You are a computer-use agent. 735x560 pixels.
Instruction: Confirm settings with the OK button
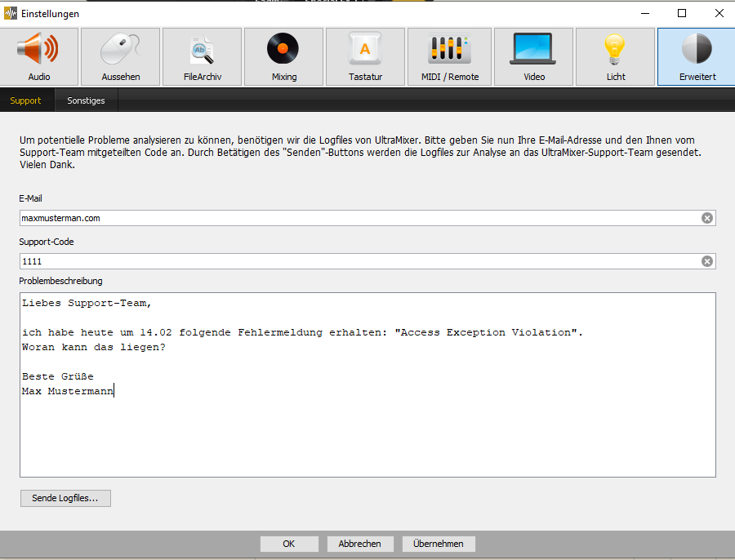(x=289, y=544)
